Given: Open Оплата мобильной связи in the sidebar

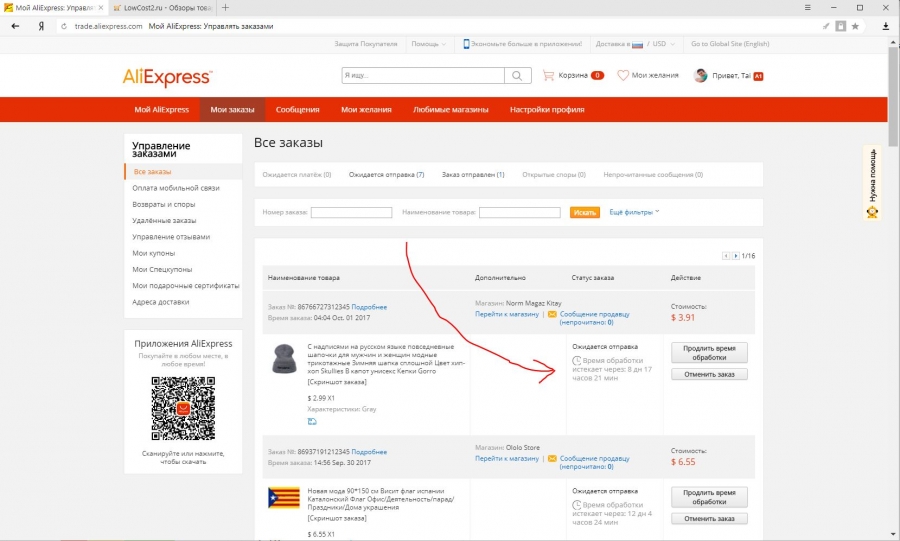Looking at the screenshot, I should pyautogui.click(x=176, y=188).
